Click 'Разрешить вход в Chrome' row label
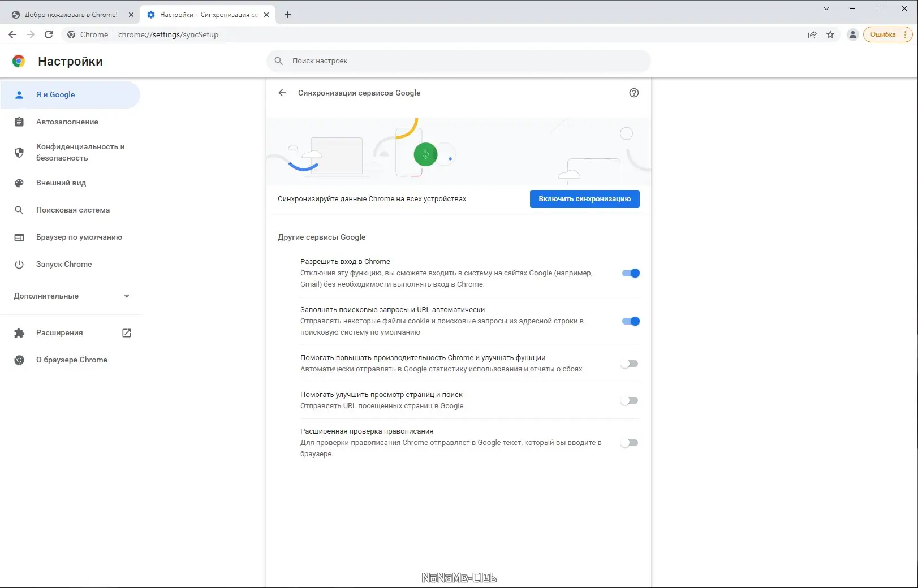918x588 pixels. (x=345, y=262)
